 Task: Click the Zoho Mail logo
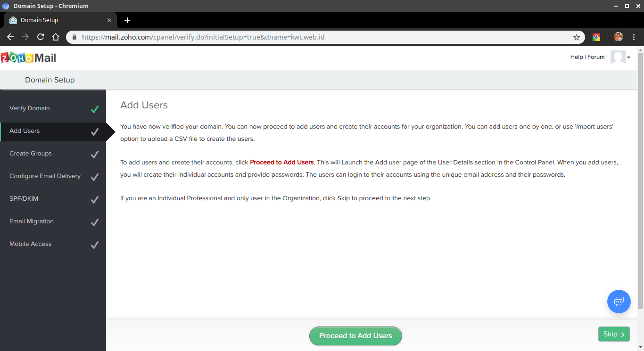tap(29, 57)
